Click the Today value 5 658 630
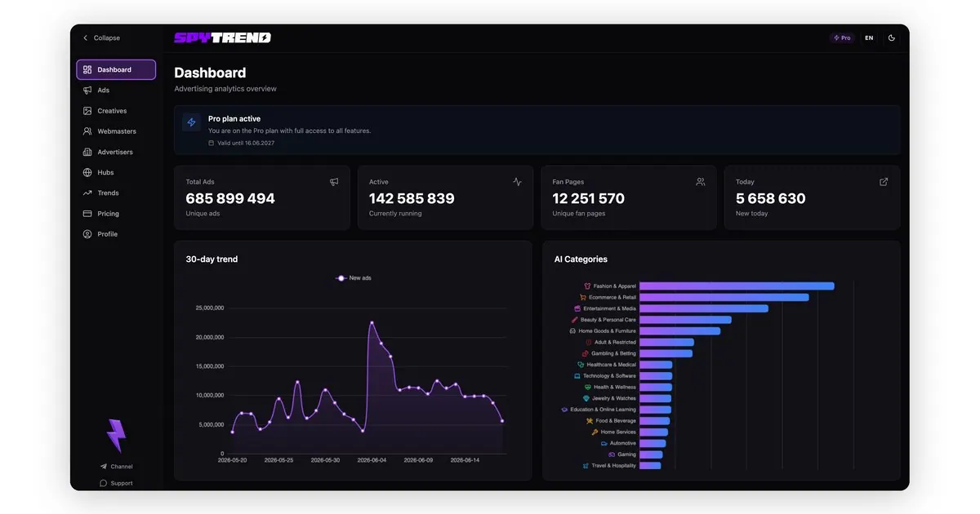The image size is (980, 514). (770, 198)
